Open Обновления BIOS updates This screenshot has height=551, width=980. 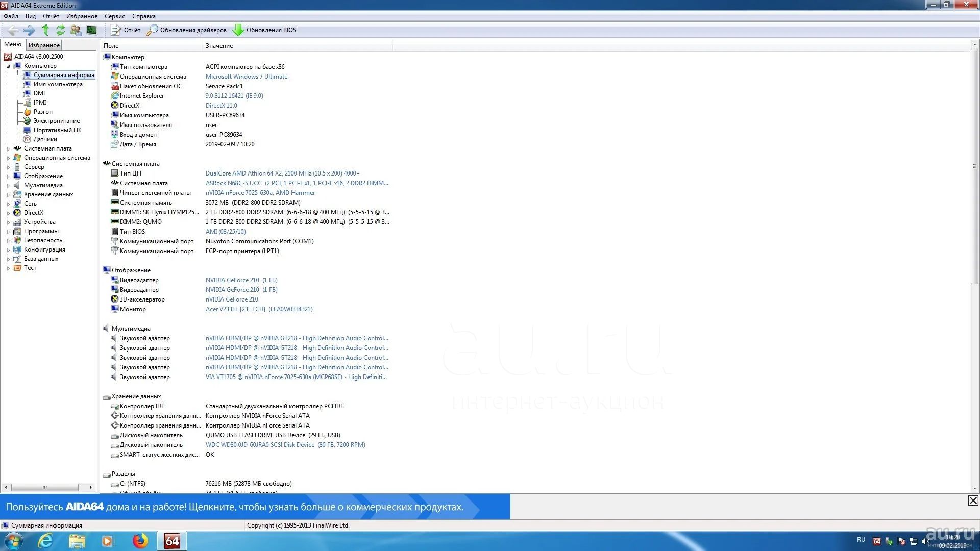click(264, 30)
